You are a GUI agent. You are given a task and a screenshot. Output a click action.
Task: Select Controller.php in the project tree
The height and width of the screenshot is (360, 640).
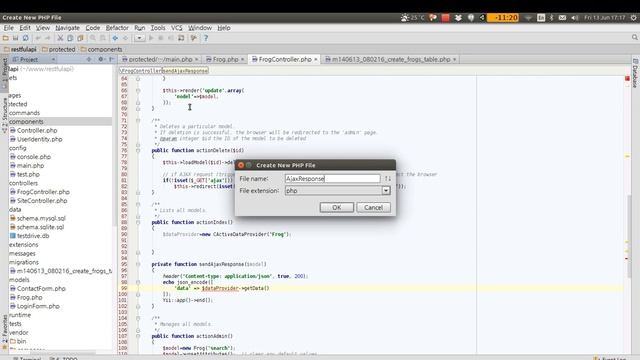pos(37,131)
